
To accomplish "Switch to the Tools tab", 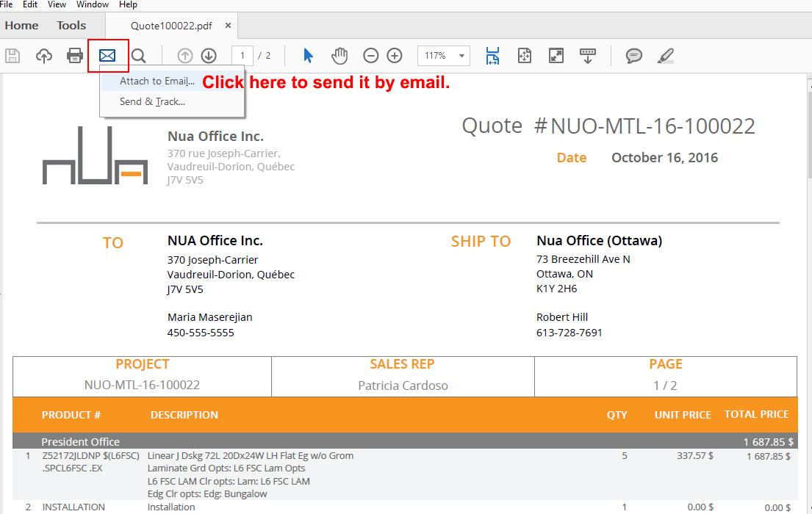I will click(71, 26).
